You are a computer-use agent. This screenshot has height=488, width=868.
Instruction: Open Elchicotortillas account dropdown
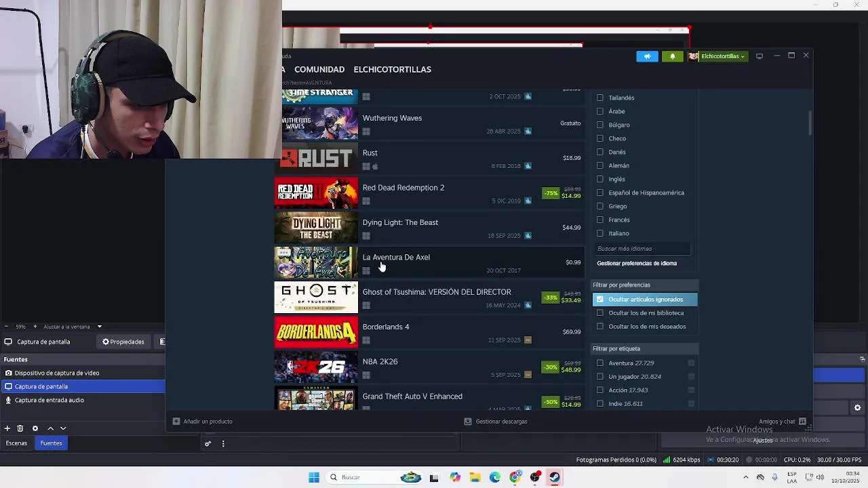point(717,56)
